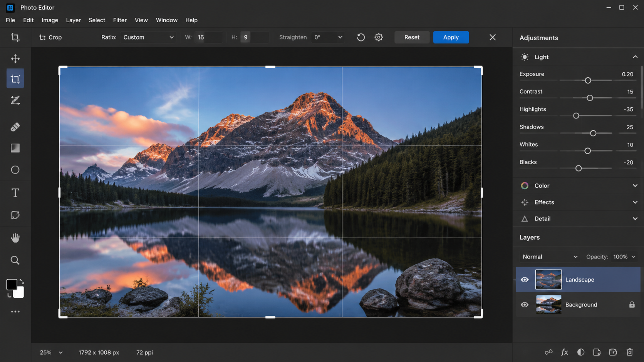Open the Help menu

tap(191, 20)
